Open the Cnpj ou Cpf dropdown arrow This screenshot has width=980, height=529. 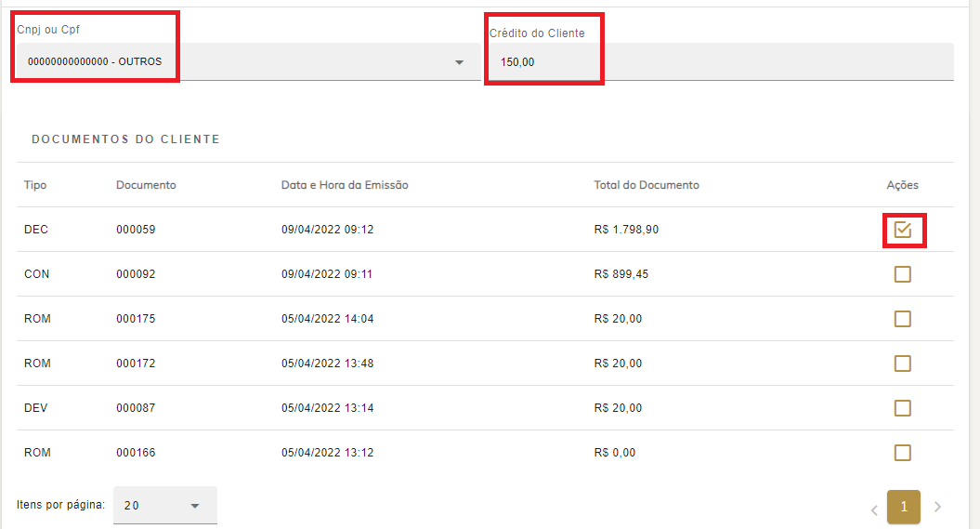pyautogui.click(x=460, y=62)
